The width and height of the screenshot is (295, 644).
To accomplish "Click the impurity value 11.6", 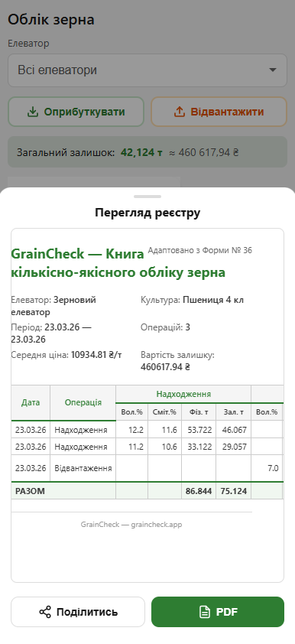I will point(169,430).
